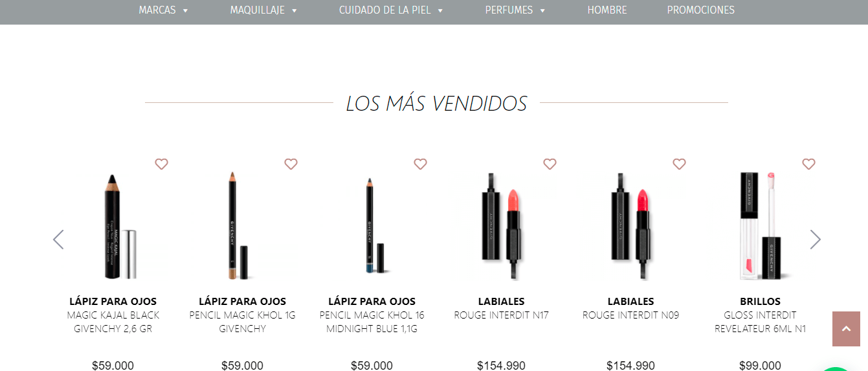Open the Promociones menu item
Image resolution: width=868 pixels, height=371 pixels.
pyautogui.click(x=700, y=10)
